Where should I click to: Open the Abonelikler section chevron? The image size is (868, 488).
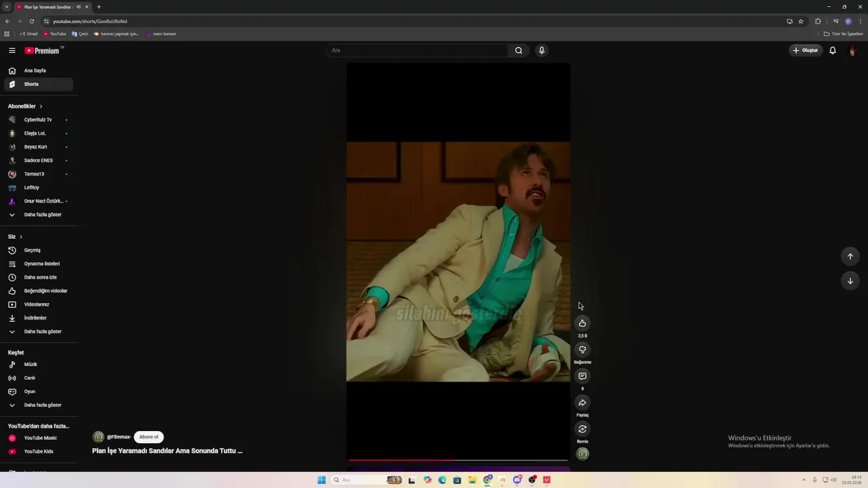(41, 106)
